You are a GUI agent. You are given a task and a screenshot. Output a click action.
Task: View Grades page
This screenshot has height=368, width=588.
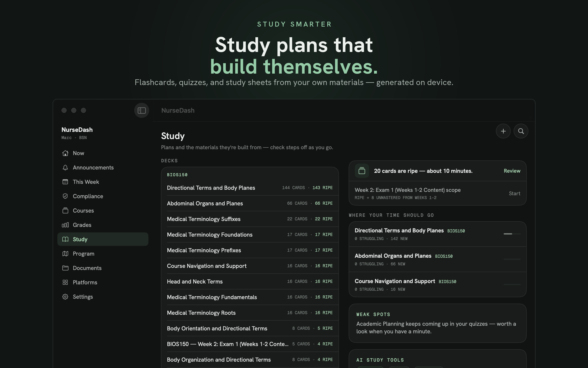pos(103,225)
